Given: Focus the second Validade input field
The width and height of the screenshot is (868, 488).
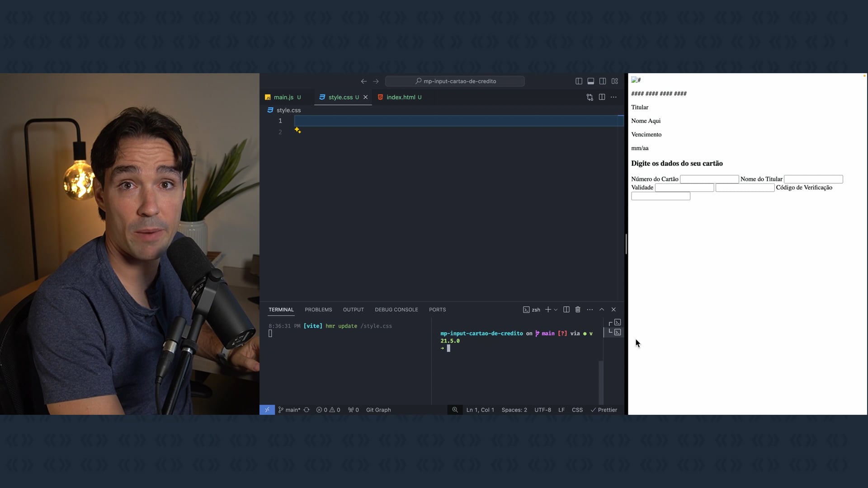Looking at the screenshot, I should click(745, 188).
